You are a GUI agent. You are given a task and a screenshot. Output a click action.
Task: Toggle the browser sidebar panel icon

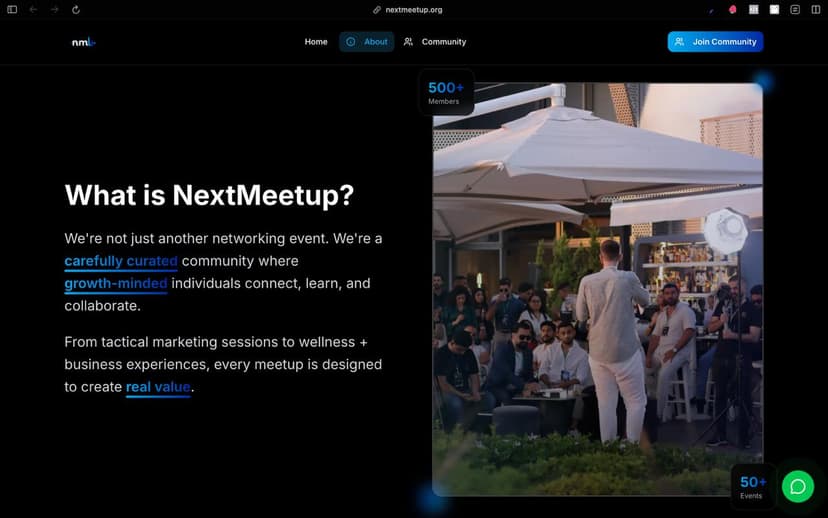12,10
